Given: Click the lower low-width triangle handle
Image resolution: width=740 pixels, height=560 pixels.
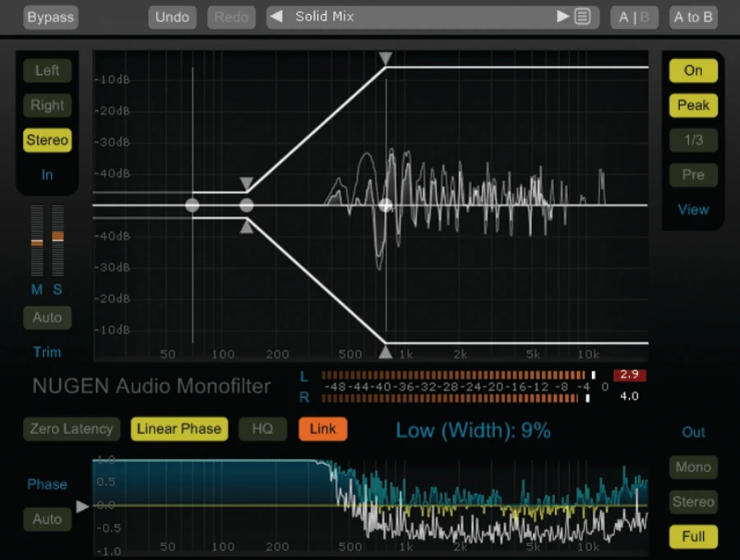Looking at the screenshot, I should tap(247, 227).
